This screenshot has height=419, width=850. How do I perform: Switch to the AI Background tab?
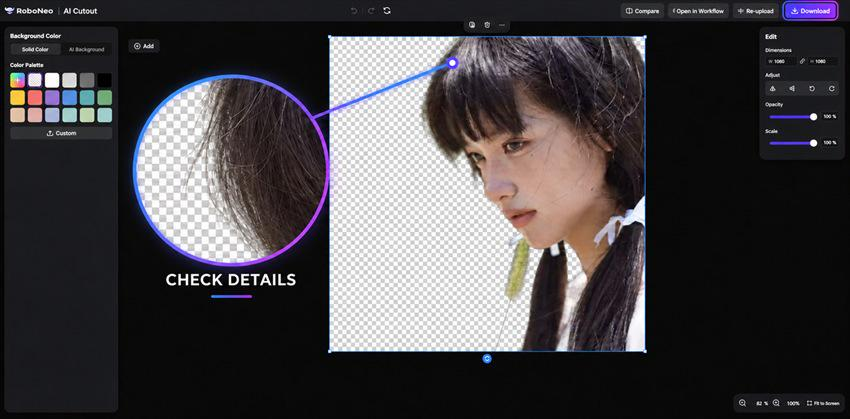point(86,49)
